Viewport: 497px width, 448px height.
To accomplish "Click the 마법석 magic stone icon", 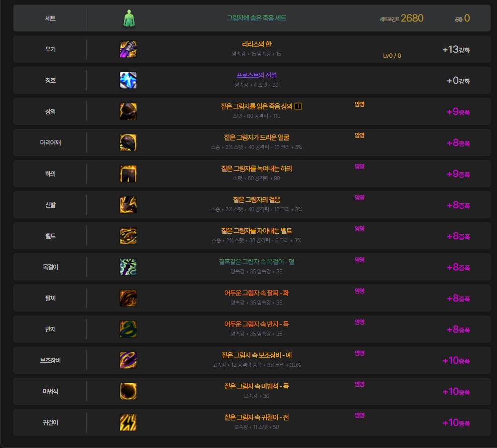I will 128,391.
